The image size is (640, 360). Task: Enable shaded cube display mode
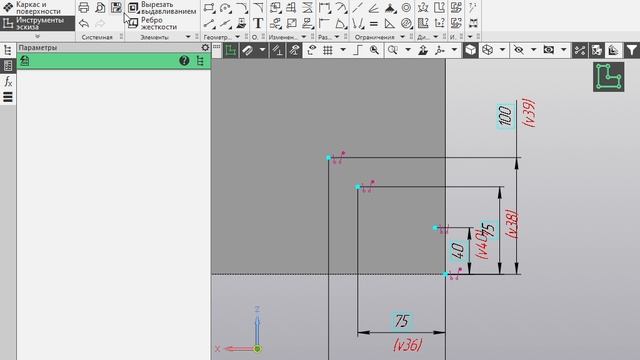(470, 50)
